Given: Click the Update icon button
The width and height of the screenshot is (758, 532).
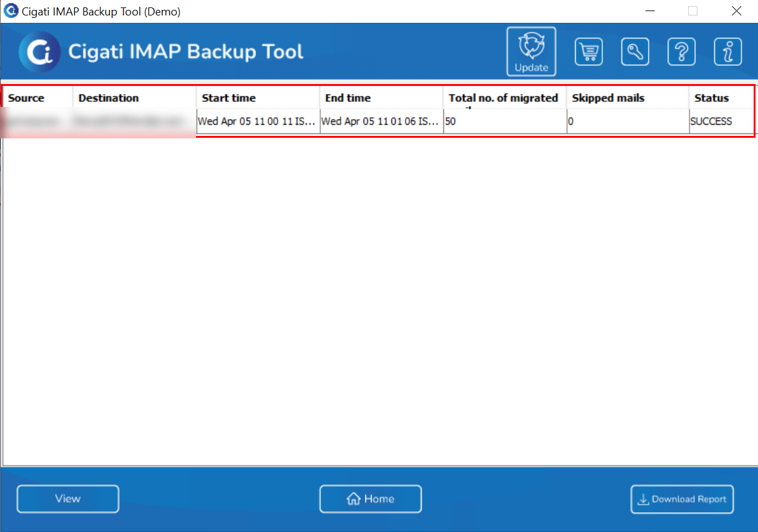Looking at the screenshot, I should 531,51.
